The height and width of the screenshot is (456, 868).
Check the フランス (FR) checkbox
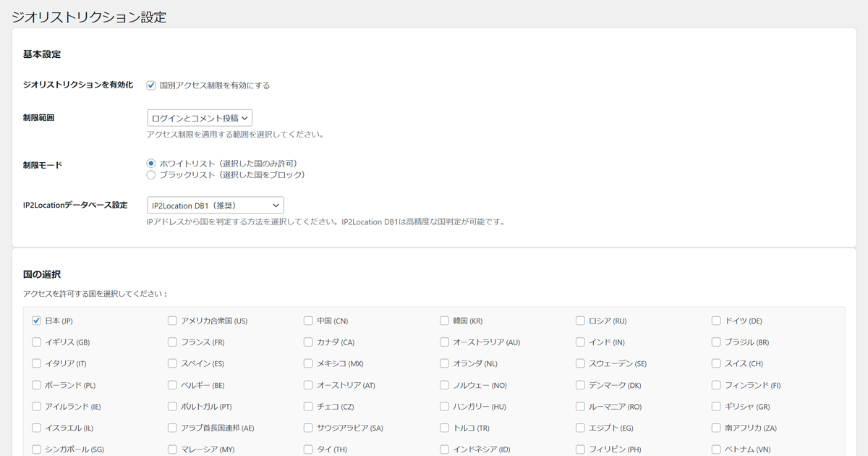click(x=172, y=342)
